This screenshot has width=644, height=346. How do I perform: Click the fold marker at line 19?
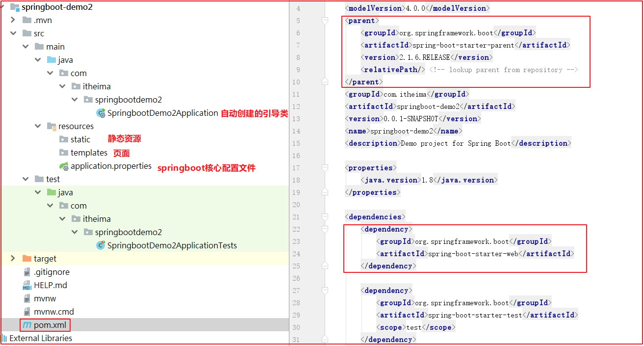(325, 192)
